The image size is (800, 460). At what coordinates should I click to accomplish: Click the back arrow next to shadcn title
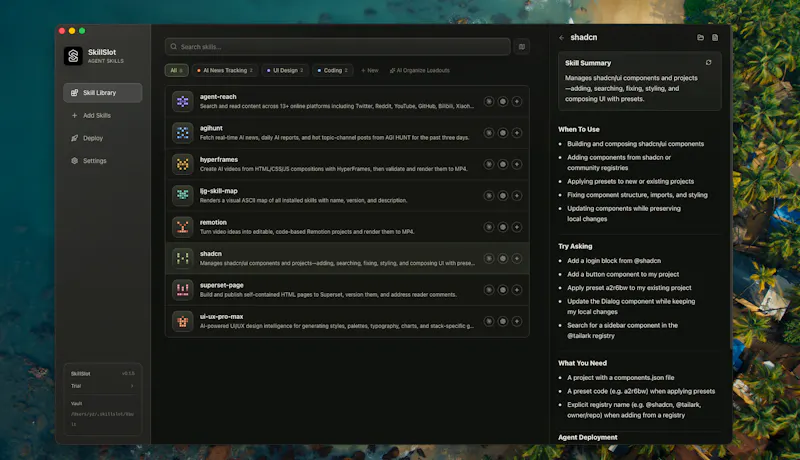pyautogui.click(x=561, y=38)
